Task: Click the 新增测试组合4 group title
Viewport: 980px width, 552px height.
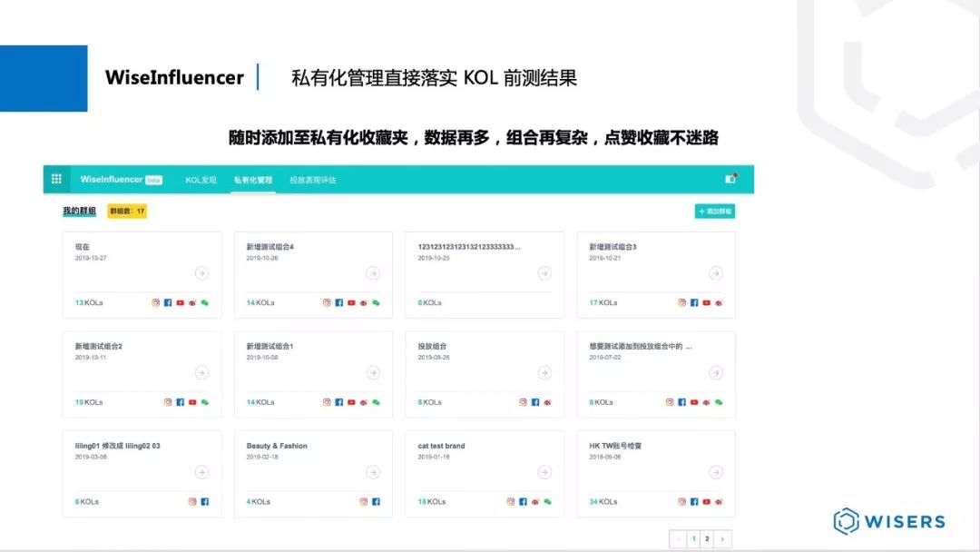Action: pos(270,247)
